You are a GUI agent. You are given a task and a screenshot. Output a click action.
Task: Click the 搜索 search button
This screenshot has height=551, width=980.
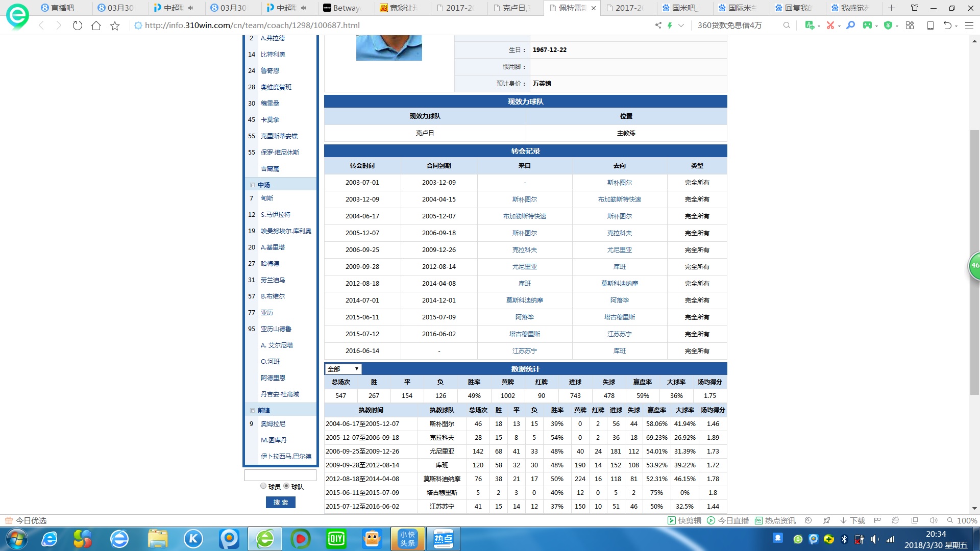pos(280,503)
